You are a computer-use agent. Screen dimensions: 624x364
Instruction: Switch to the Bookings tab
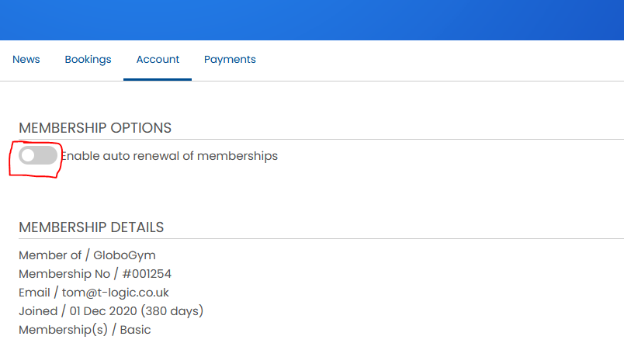point(88,59)
